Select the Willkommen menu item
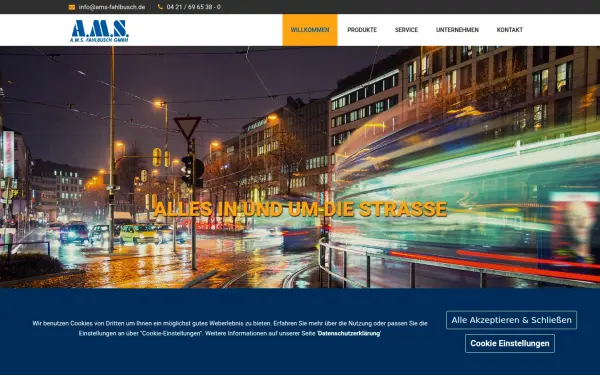The image size is (600, 375). click(x=310, y=30)
